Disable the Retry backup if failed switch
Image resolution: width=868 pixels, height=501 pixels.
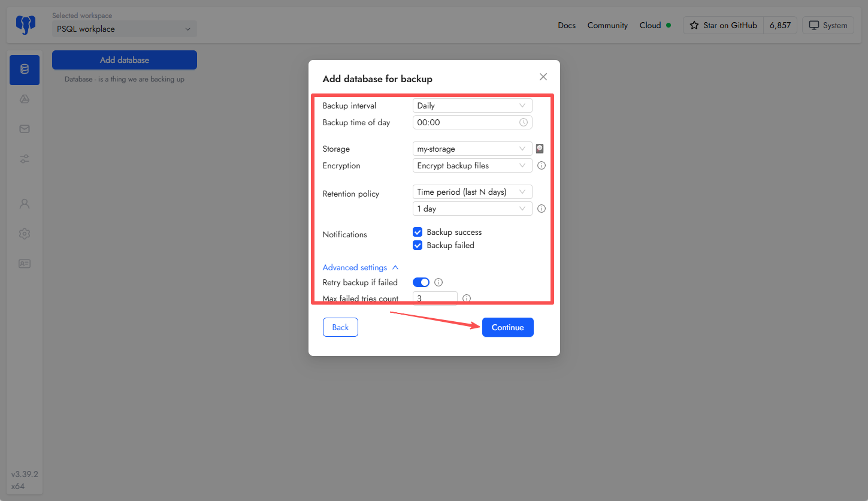421,282
